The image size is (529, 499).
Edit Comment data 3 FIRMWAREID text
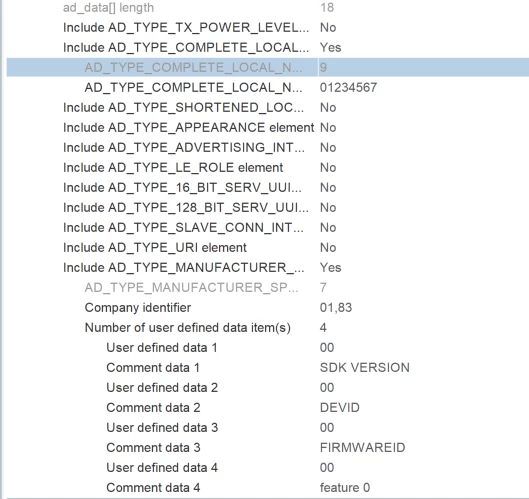click(x=362, y=448)
